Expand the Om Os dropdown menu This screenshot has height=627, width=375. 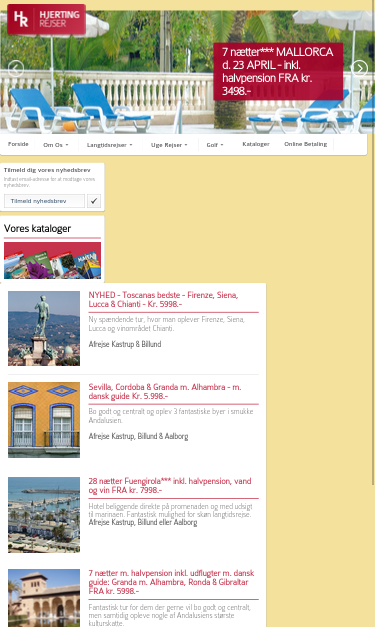click(x=56, y=145)
